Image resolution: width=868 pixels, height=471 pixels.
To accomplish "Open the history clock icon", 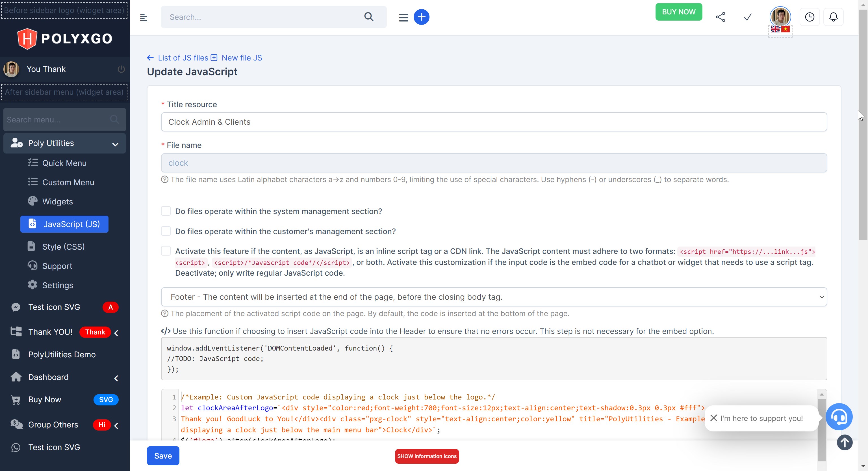I will tap(810, 16).
